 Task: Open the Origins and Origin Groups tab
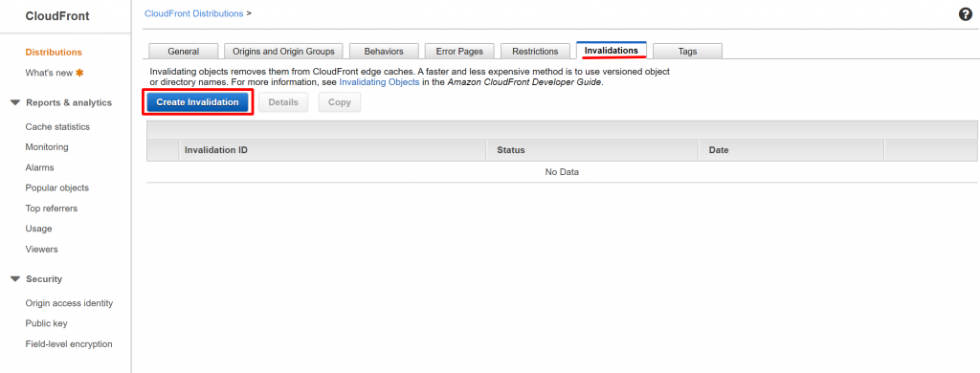[x=283, y=52]
